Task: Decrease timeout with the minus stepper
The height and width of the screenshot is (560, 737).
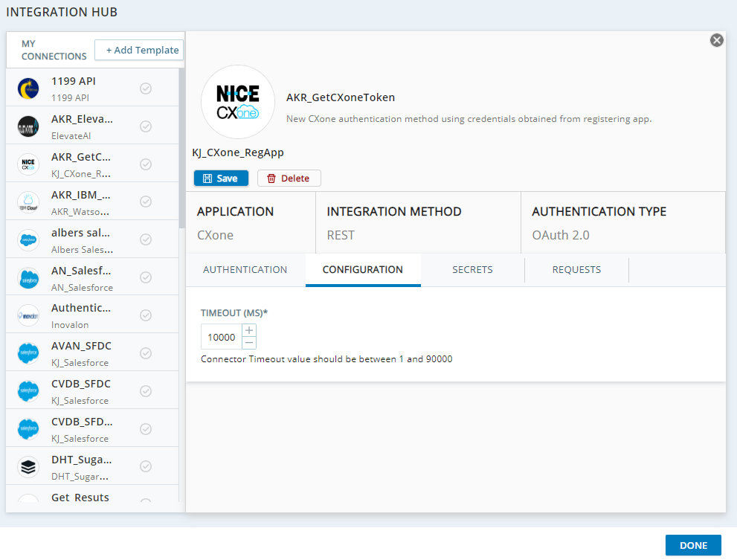Action: (249, 343)
